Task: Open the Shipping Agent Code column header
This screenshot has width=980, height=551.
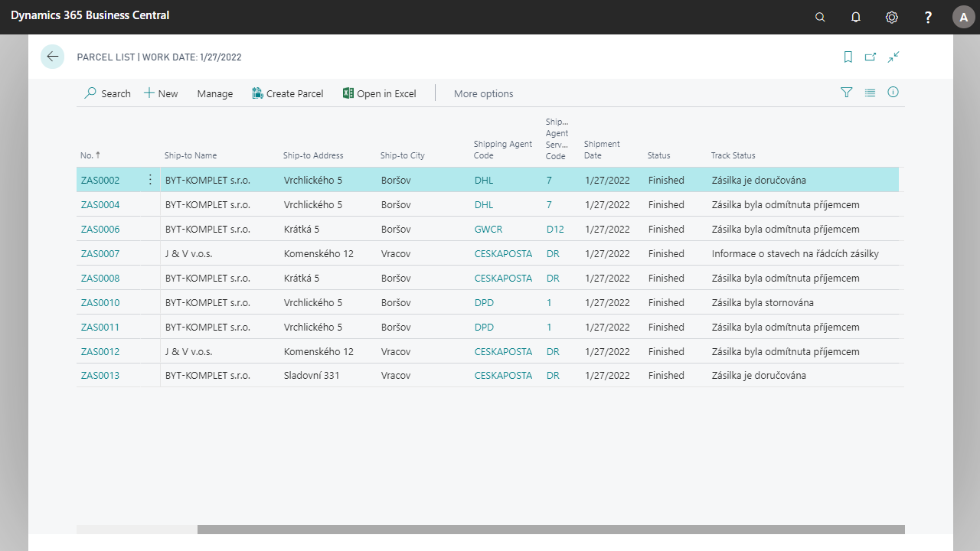Action: (x=503, y=150)
